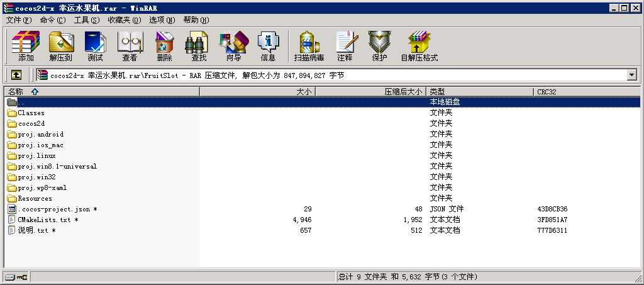
Task: Click the WinRAR title bar app icon
Action: tap(8, 8)
